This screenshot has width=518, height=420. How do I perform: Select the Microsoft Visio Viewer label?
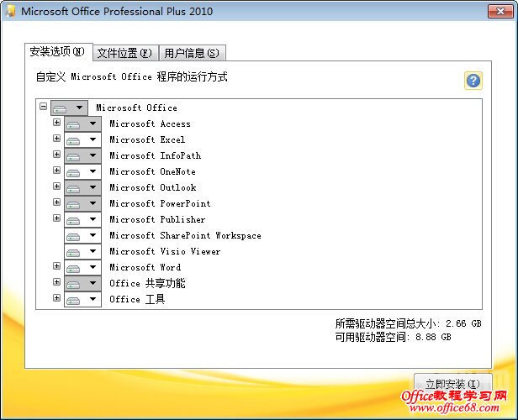pos(165,251)
